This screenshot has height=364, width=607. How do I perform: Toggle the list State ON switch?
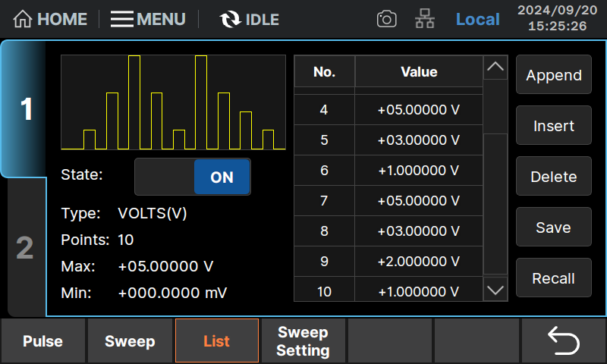click(193, 177)
